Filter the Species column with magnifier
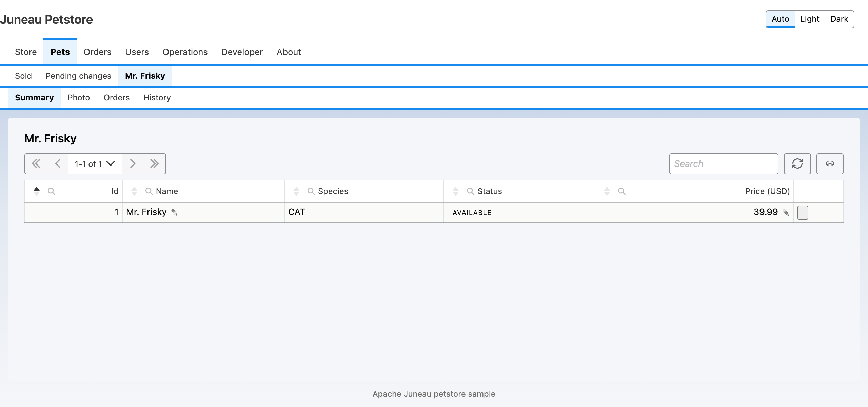The image size is (868, 407). click(x=311, y=191)
